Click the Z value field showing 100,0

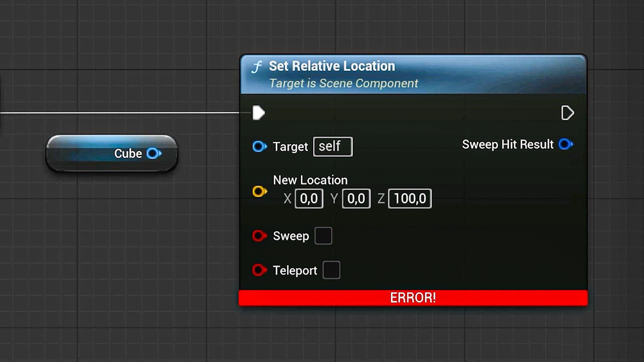(x=409, y=198)
